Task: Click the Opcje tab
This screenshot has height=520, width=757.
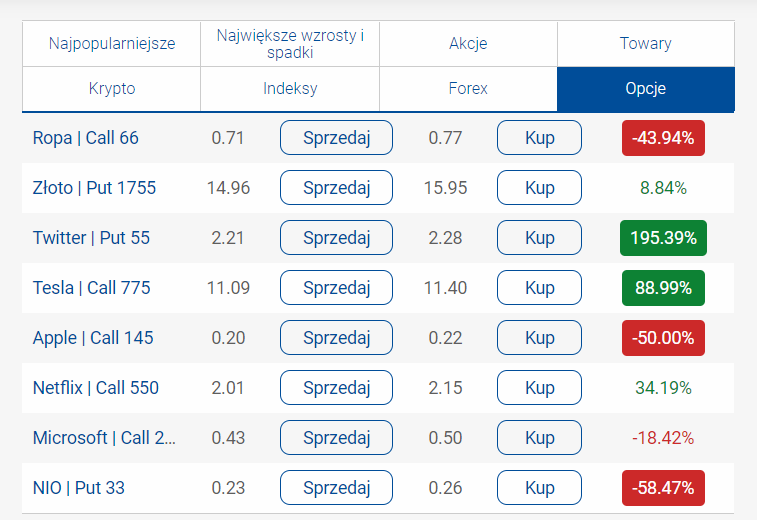Action: [x=645, y=88]
